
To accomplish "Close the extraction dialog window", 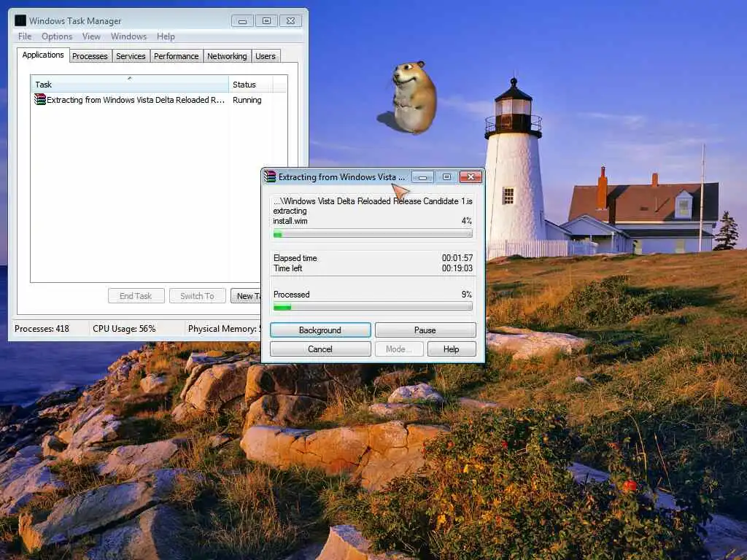I will click(x=471, y=177).
